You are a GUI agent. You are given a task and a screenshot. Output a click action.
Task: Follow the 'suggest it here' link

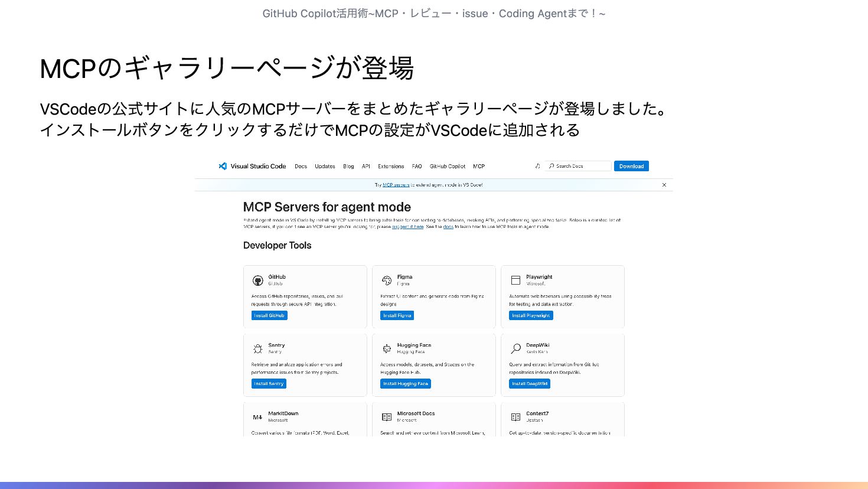point(407,227)
